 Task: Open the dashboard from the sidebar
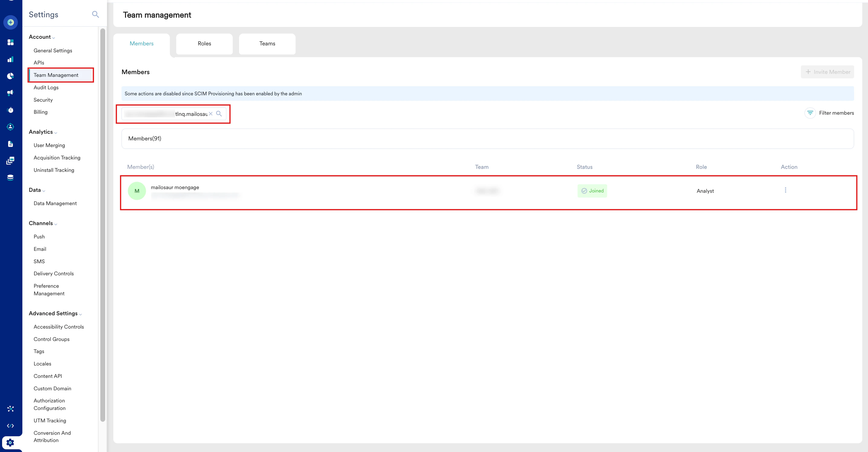11,42
